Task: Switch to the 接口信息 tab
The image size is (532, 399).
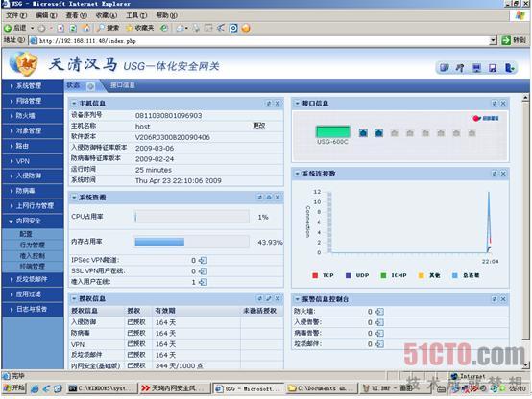Action: click(123, 85)
